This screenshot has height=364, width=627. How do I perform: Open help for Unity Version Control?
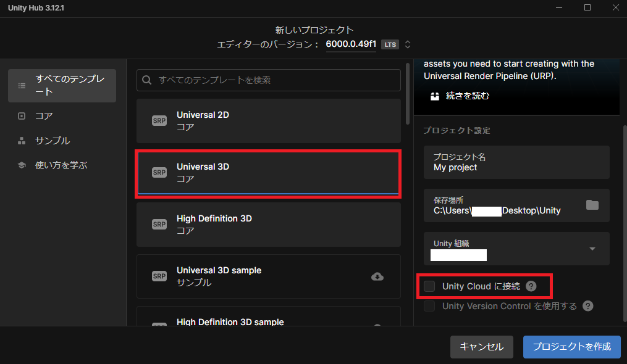pos(588,306)
